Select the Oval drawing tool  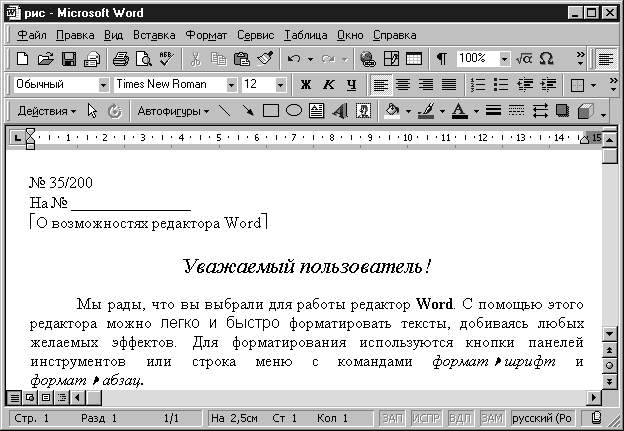click(293, 111)
